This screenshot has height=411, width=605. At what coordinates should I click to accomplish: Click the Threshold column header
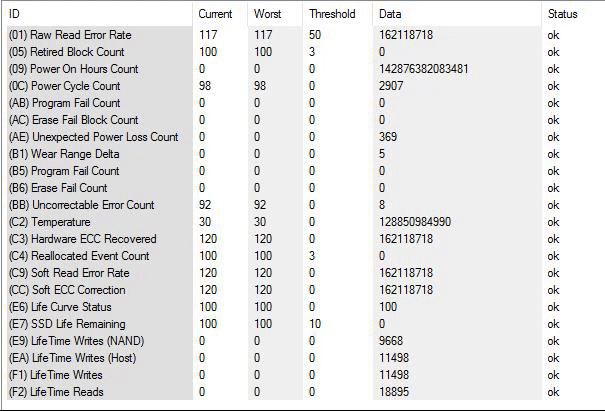point(338,14)
